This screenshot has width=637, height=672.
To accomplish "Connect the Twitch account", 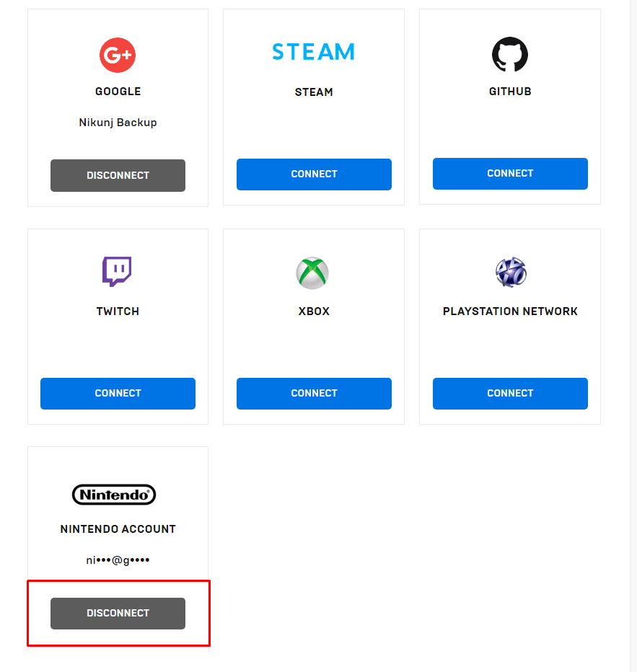I will (x=118, y=394).
